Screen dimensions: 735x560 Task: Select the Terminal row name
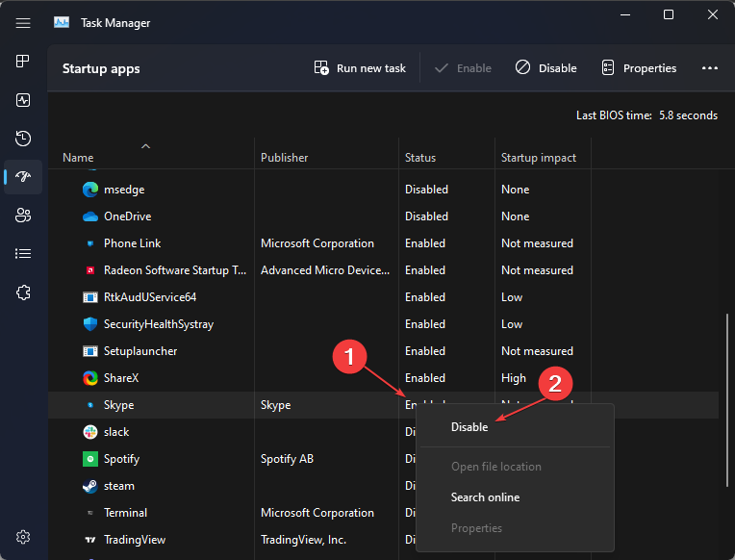coord(125,513)
